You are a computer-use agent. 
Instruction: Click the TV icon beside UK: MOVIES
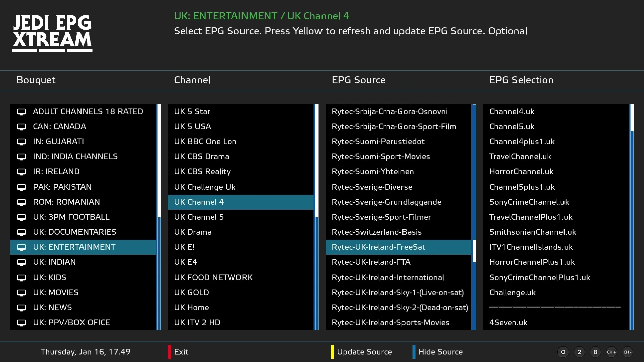click(x=21, y=293)
